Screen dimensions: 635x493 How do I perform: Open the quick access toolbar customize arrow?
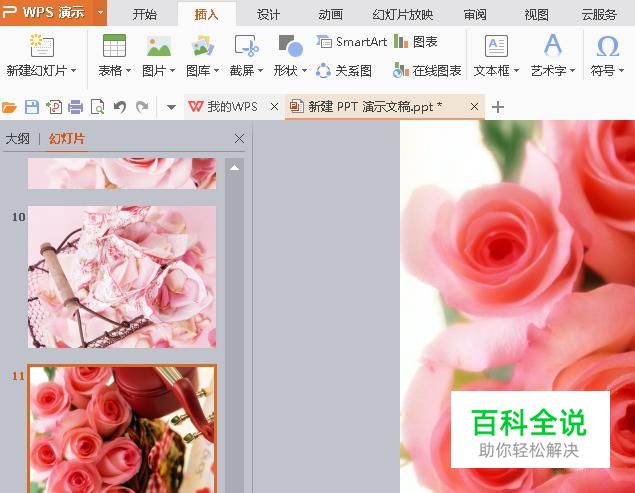tap(171, 107)
